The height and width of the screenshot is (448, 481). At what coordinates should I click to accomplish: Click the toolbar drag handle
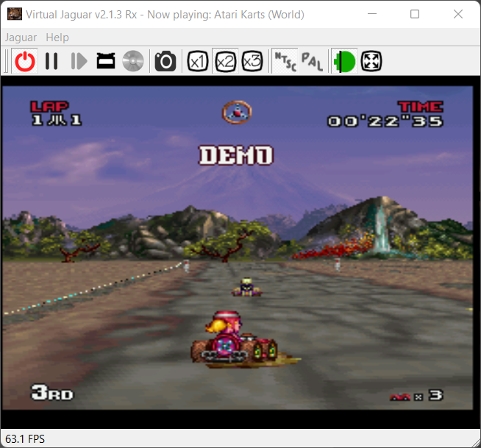(6, 61)
